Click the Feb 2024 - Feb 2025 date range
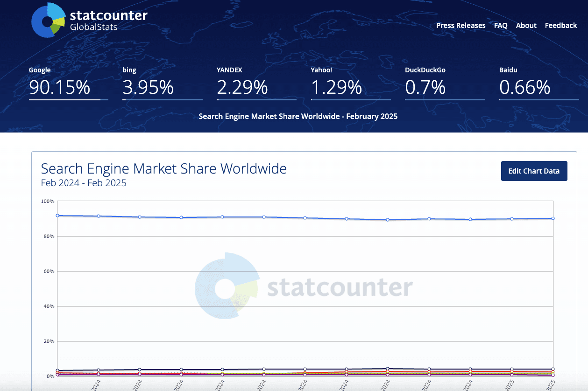The height and width of the screenshot is (391, 588). (x=84, y=183)
